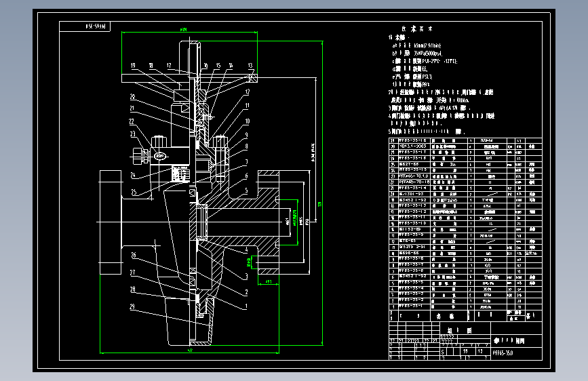Pick callout number 12 on the valve drawing

tap(247, 92)
